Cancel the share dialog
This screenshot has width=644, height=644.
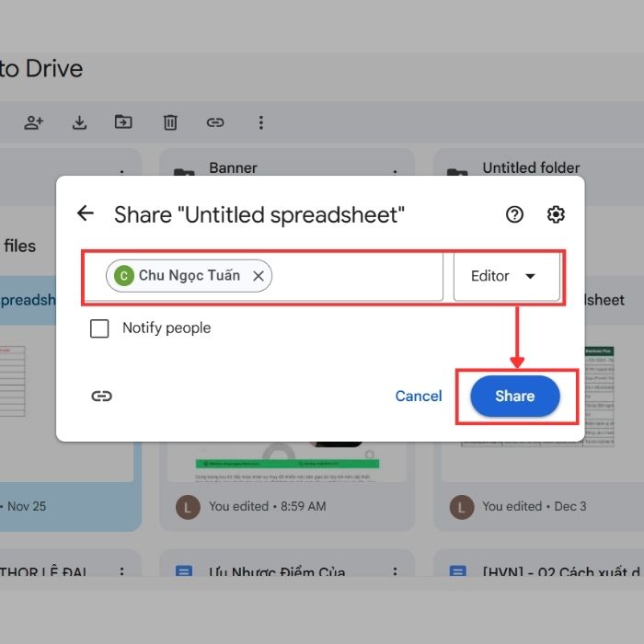pyautogui.click(x=418, y=396)
